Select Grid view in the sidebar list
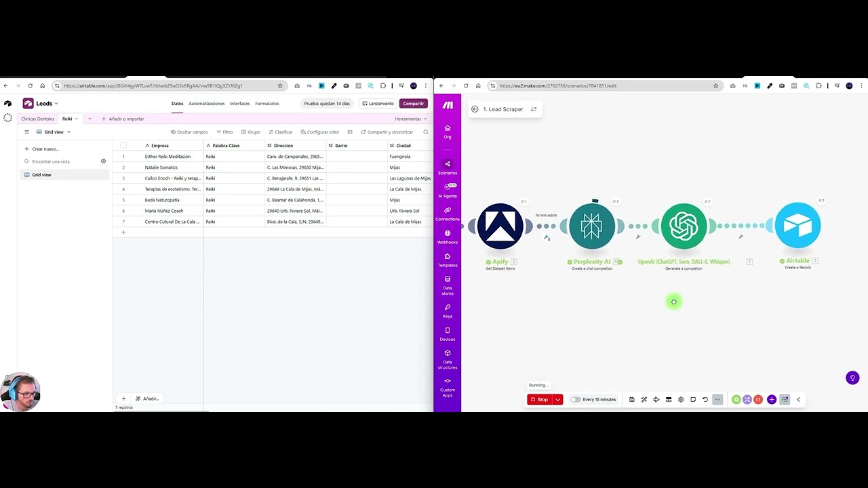This screenshot has width=868, height=488. tap(64, 175)
